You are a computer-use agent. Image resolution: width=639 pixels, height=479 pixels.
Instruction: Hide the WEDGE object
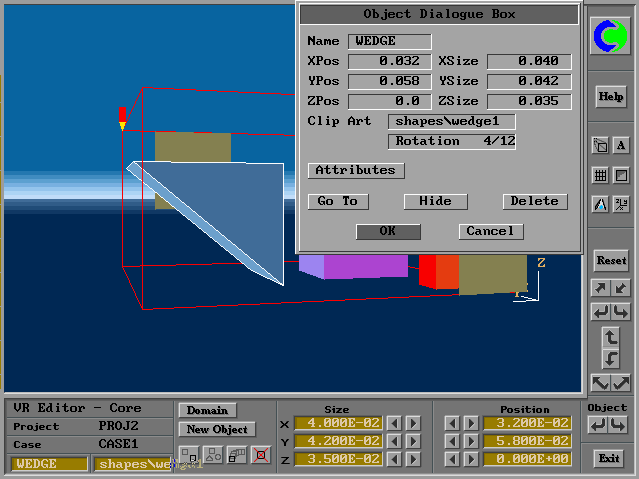(x=435, y=201)
